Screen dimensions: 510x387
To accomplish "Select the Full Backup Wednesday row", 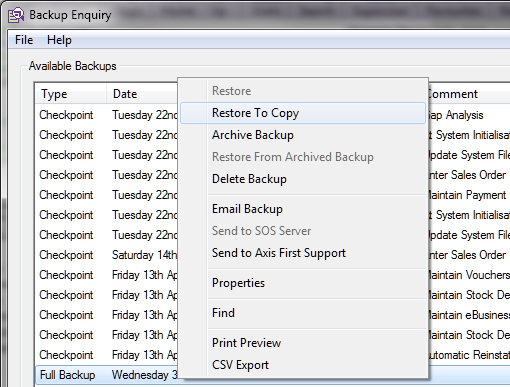I will [x=273, y=375].
